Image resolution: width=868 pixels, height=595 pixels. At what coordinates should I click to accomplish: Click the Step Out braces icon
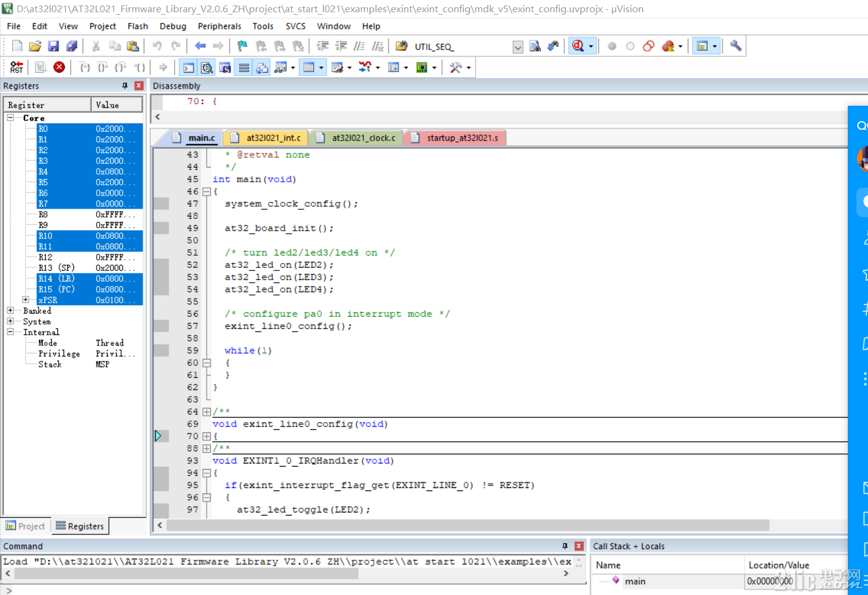coord(121,67)
